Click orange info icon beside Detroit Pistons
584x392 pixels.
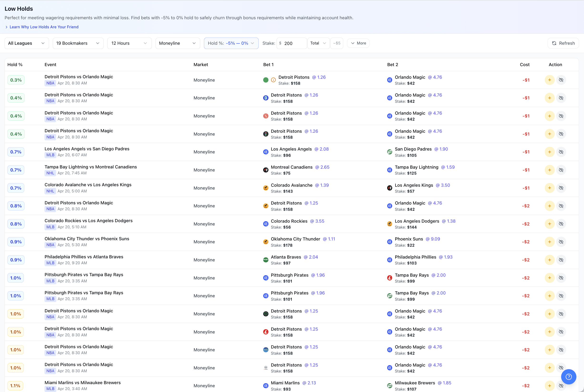pos(273,80)
